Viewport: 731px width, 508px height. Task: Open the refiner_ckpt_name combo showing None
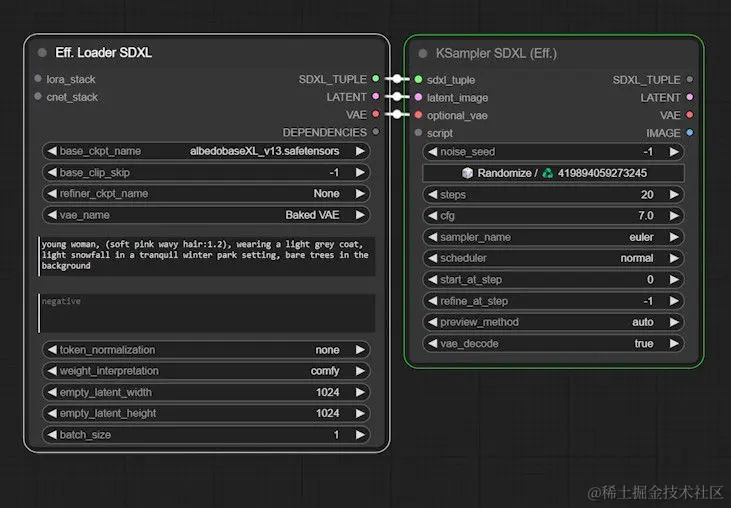click(206, 193)
